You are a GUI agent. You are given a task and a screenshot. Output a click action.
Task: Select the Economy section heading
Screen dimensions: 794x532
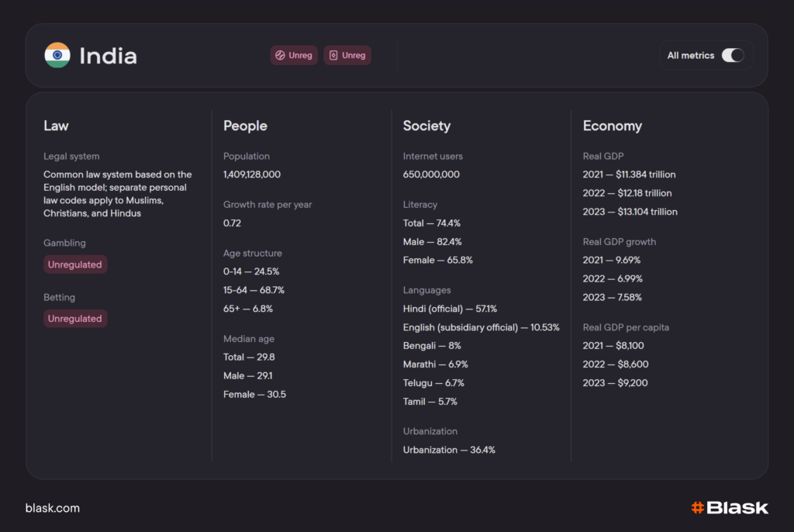[612, 126]
